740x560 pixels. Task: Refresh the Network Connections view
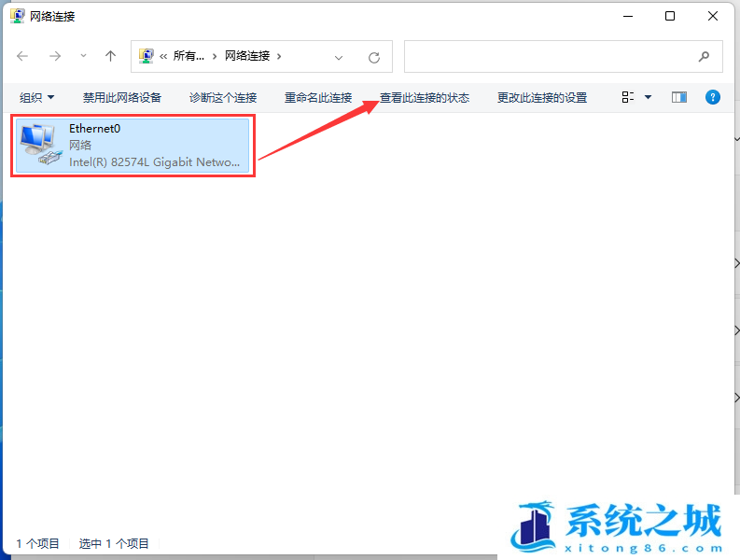[374, 57]
